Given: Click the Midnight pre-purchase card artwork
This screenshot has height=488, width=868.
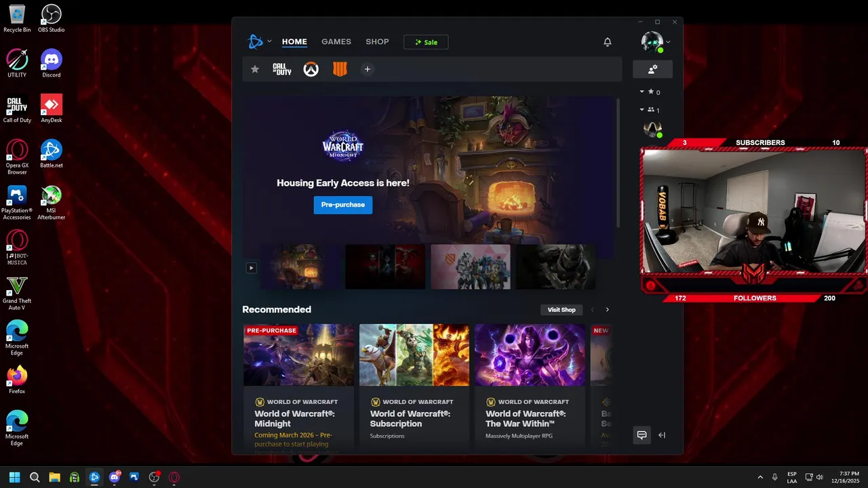Looking at the screenshot, I should pyautogui.click(x=298, y=355).
